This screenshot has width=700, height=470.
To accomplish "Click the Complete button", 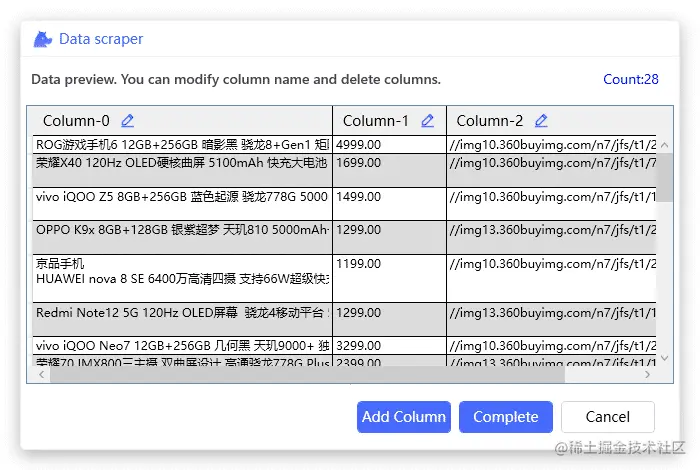I will click(506, 417).
